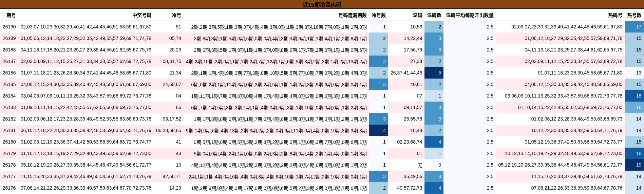Click the 期号 column header
644x194 pixels.
11,15
